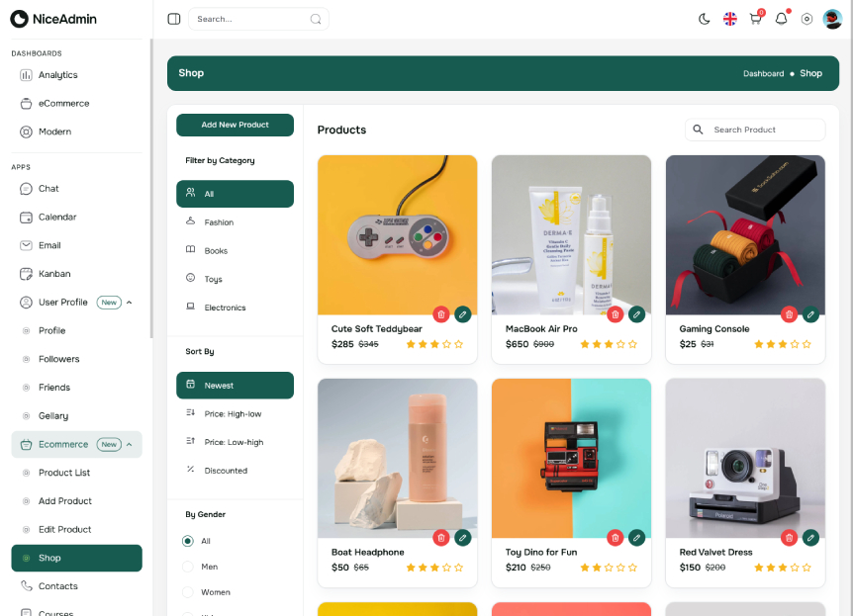Open the settings icon next to the avatar
853x616 pixels.
pyautogui.click(x=806, y=18)
